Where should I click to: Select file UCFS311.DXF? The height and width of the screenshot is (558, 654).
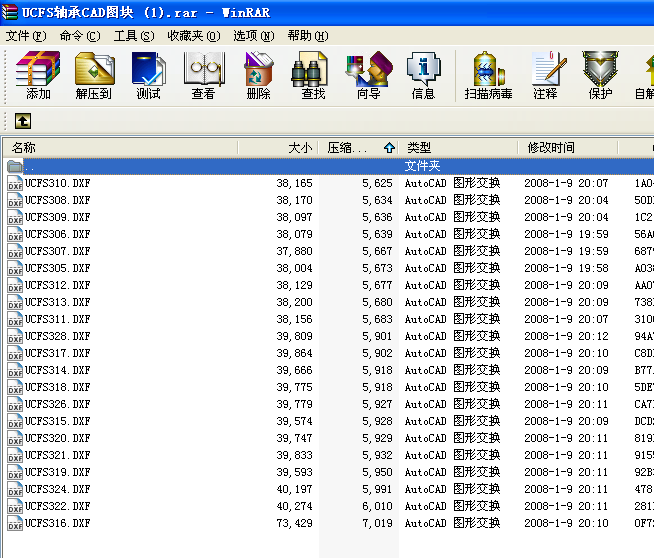coord(58,319)
